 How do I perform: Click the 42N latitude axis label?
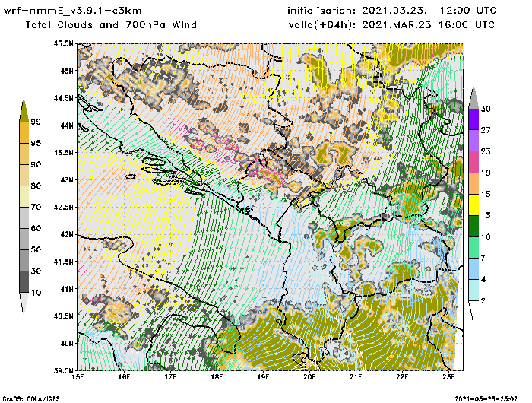coord(67,234)
